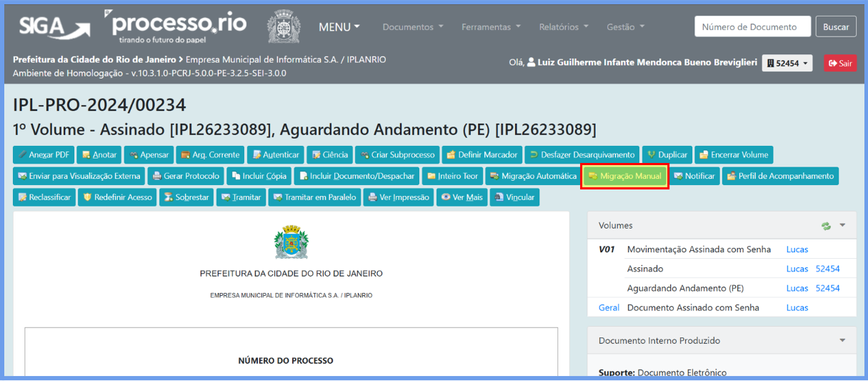868x381 pixels.
Task: Click the Notificar button
Action: pyautogui.click(x=694, y=176)
